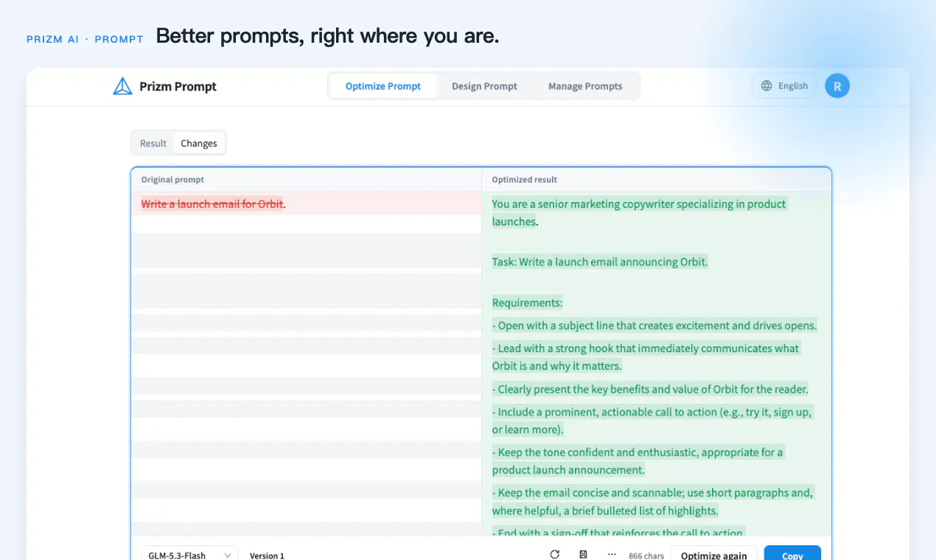The height and width of the screenshot is (560, 936).
Task: Open the R user avatar menu
Action: [x=837, y=86]
